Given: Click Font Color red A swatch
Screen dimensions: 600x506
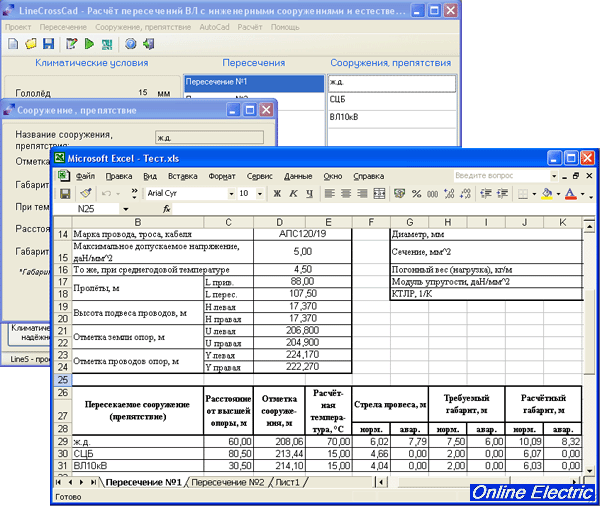Looking at the screenshot, I should (x=571, y=194).
